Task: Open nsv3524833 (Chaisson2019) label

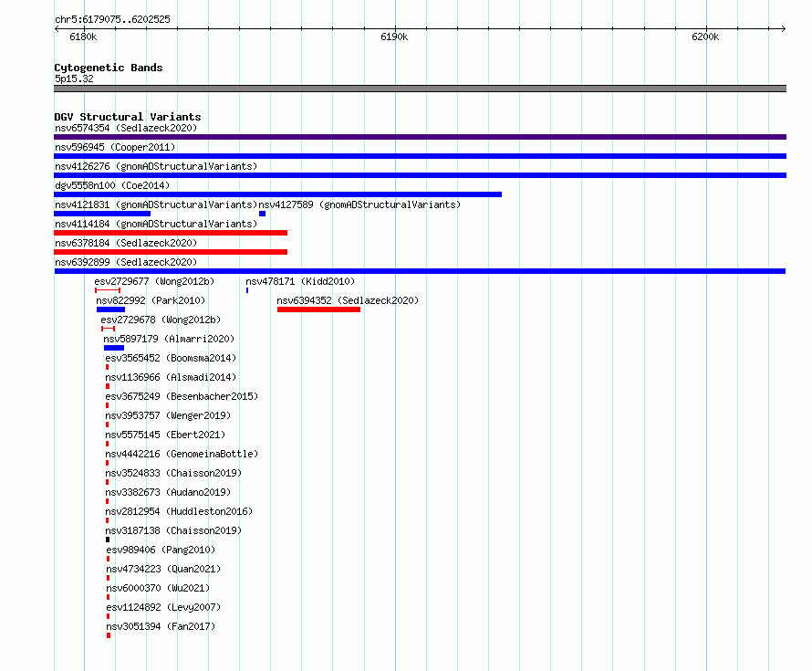Action: tap(173, 473)
